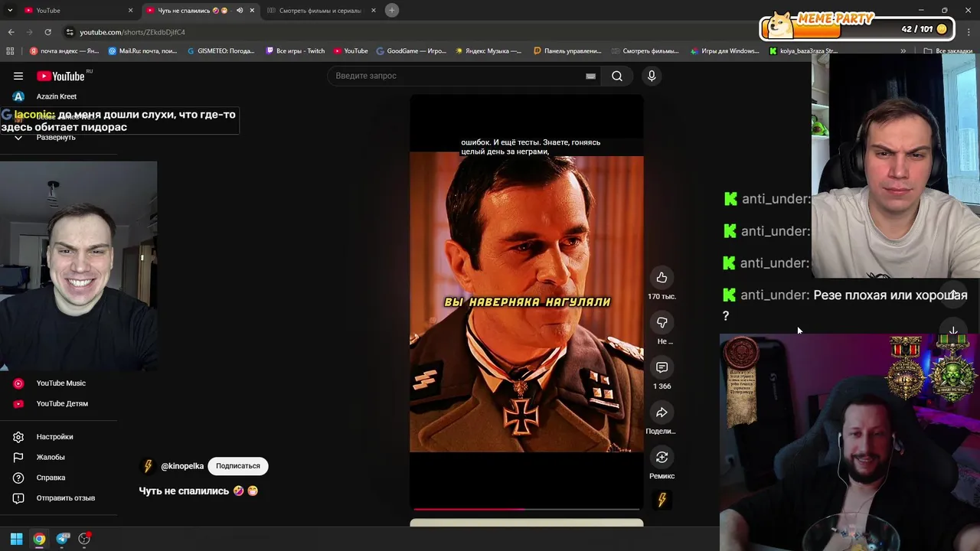Go back in browser history
The width and height of the screenshot is (980, 551).
11,32
